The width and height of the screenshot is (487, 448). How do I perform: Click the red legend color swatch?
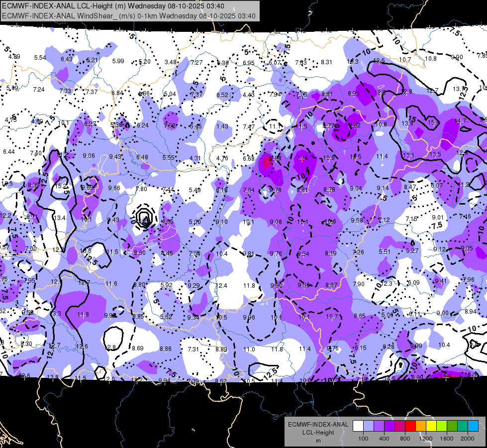tap(410, 426)
